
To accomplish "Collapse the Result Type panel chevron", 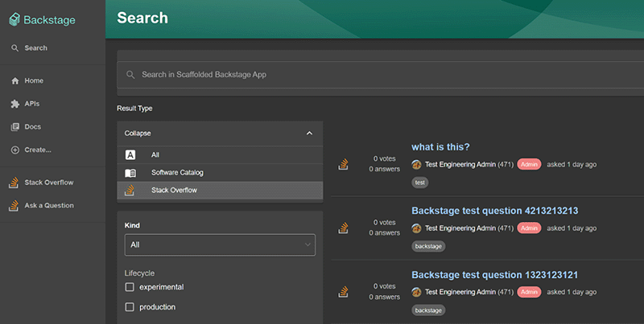I will (309, 133).
